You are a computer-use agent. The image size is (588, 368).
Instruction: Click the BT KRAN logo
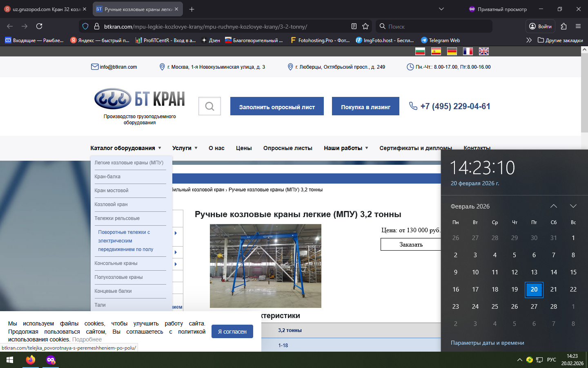140,99
